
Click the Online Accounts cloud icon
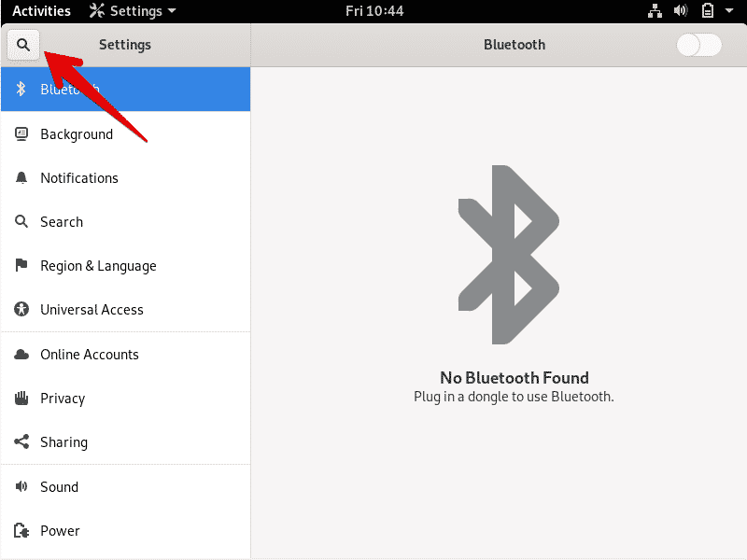coord(21,354)
